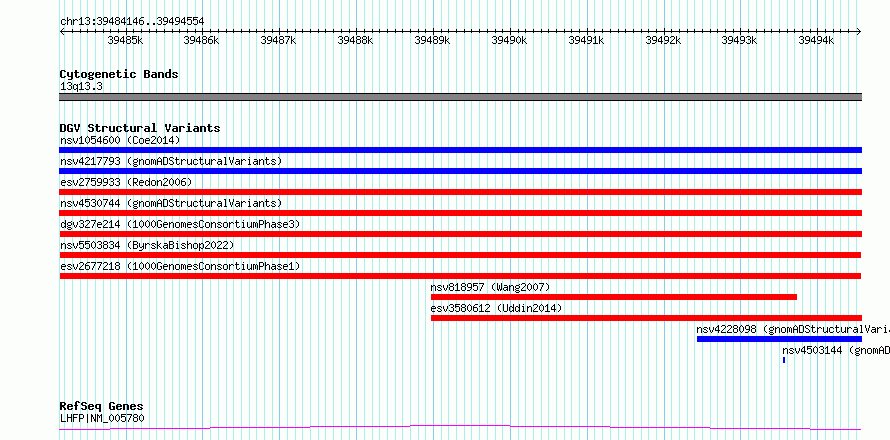Image resolution: width=890 pixels, height=440 pixels.
Task: Click the 39494k ruler label
Action: (817, 40)
